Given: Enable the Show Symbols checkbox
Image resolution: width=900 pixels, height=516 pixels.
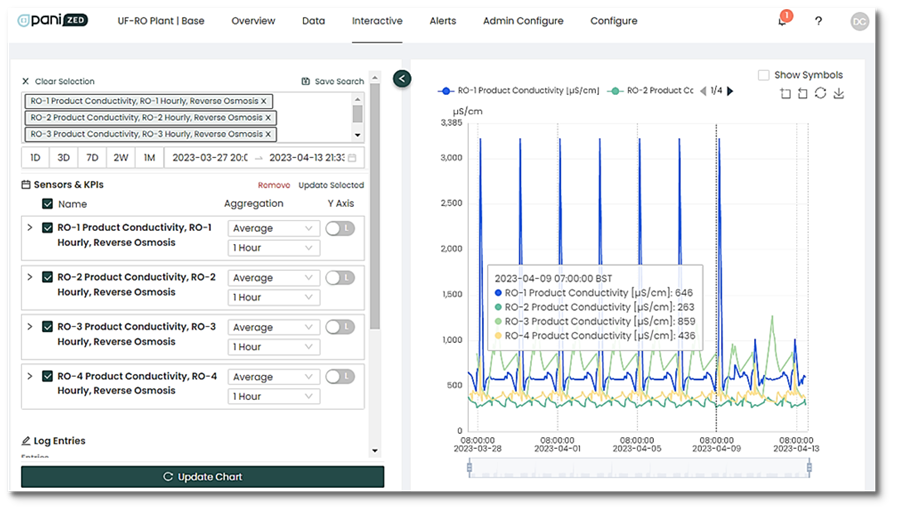Looking at the screenshot, I should (764, 75).
